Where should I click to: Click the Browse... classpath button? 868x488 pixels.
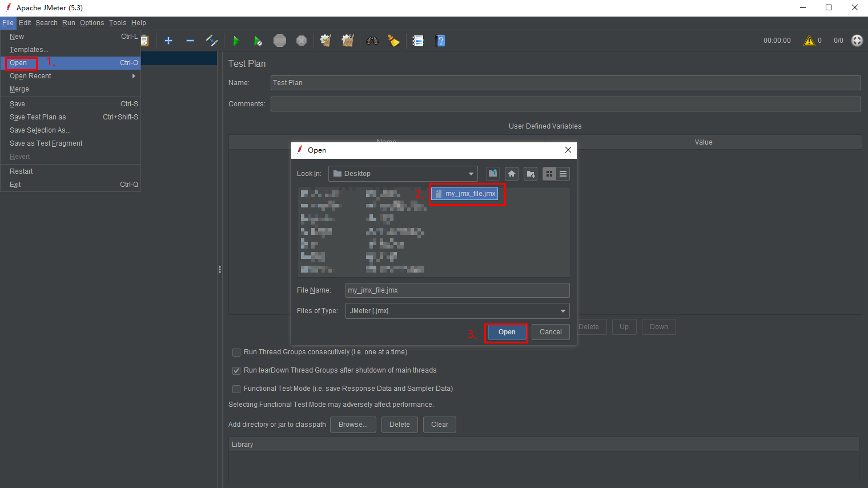point(353,425)
